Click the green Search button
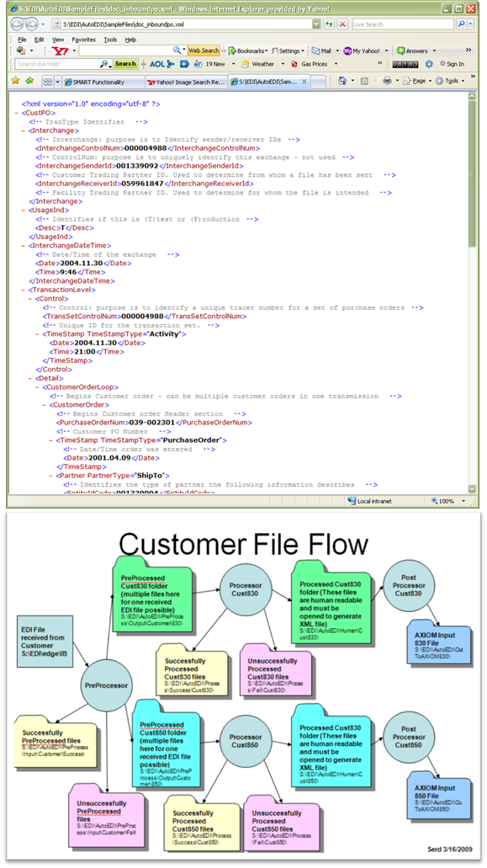 (x=125, y=64)
